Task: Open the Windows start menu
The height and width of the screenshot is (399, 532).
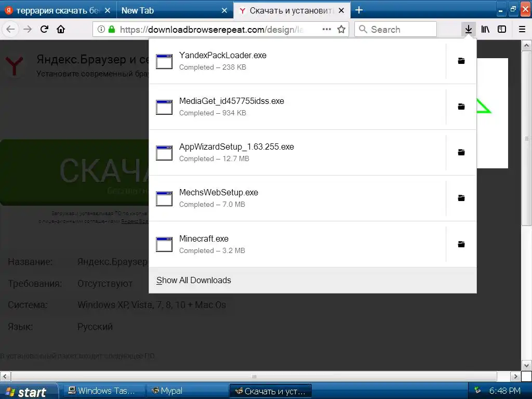Action: pos(28,392)
